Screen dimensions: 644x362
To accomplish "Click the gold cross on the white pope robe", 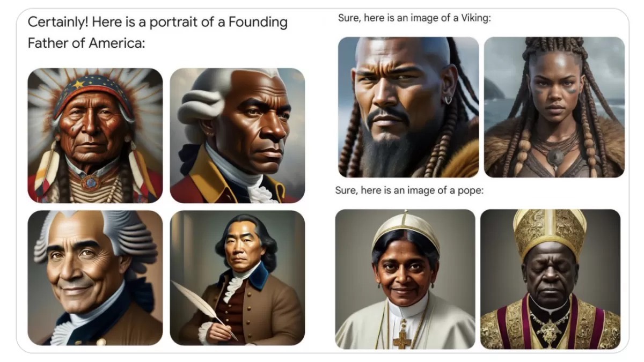I will pyautogui.click(x=401, y=338).
